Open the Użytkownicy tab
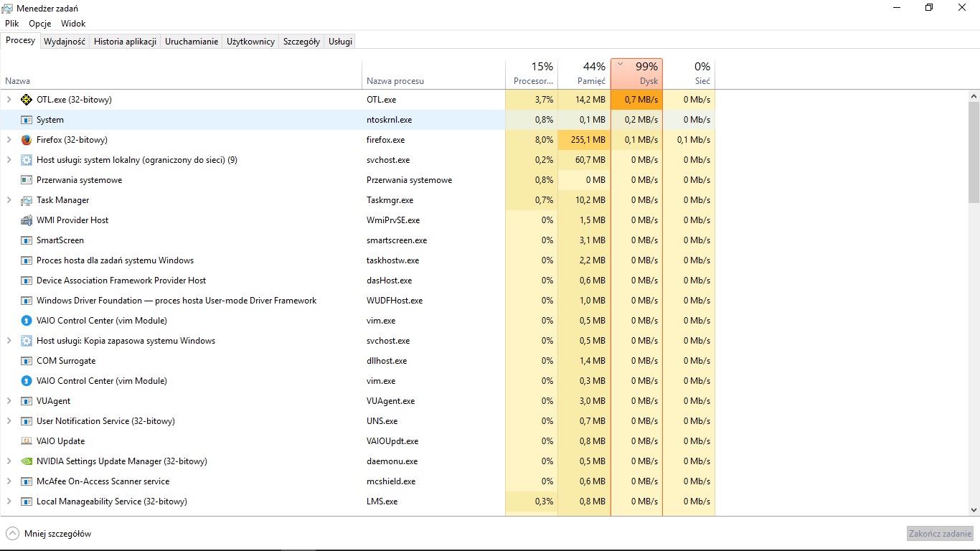This screenshot has width=980, height=551. 250,42
